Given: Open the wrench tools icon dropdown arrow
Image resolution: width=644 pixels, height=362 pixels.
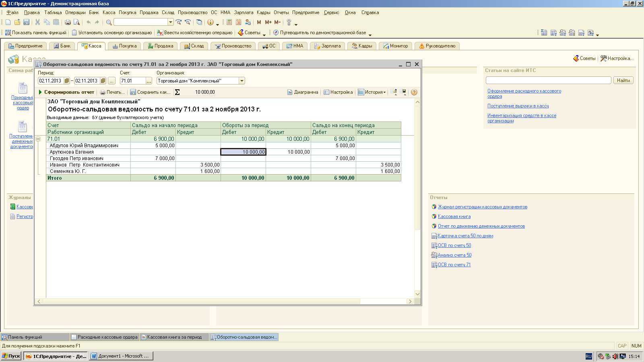Looking at the screenshot, I should click(296, 24).
